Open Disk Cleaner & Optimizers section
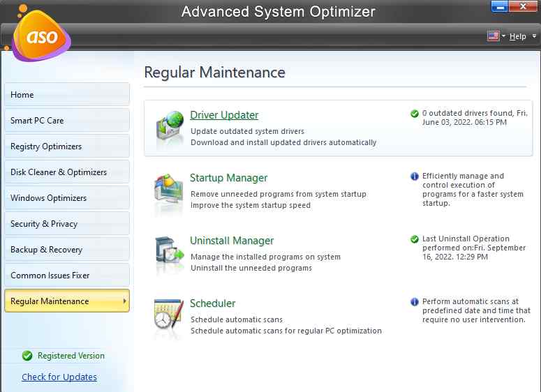 tap(67, 172)
